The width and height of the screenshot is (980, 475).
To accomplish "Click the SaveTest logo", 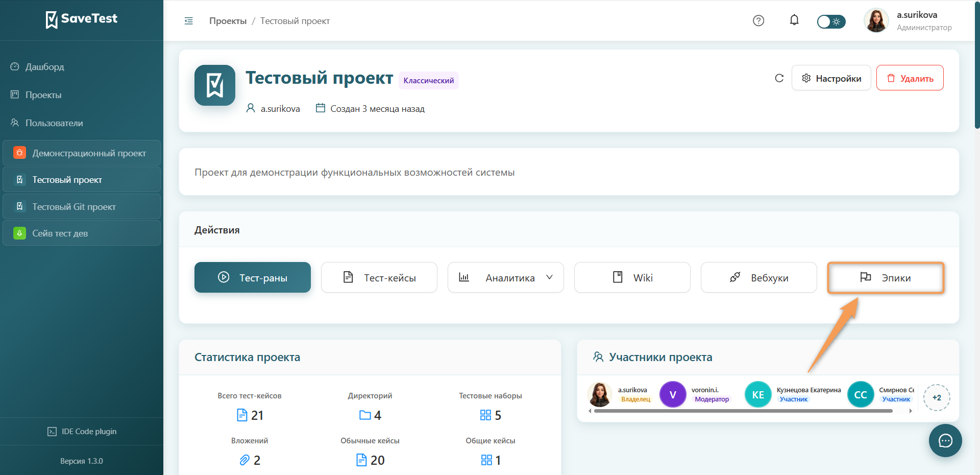I will (x=82, y=19).
